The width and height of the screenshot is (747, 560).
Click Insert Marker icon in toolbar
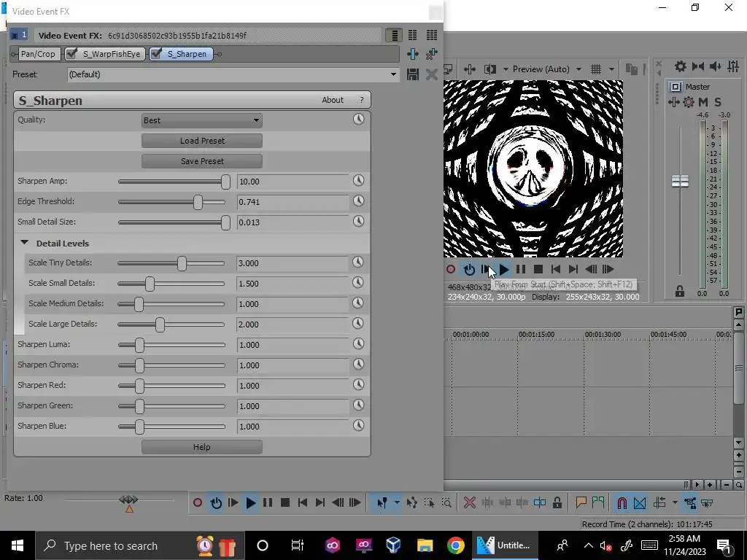click(581, 503)
